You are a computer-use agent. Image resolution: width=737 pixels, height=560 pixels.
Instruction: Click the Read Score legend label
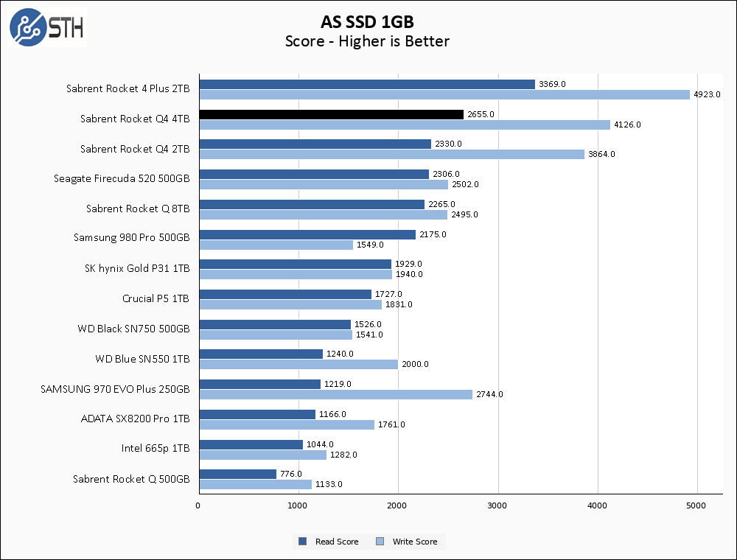(x=337, y=542)
